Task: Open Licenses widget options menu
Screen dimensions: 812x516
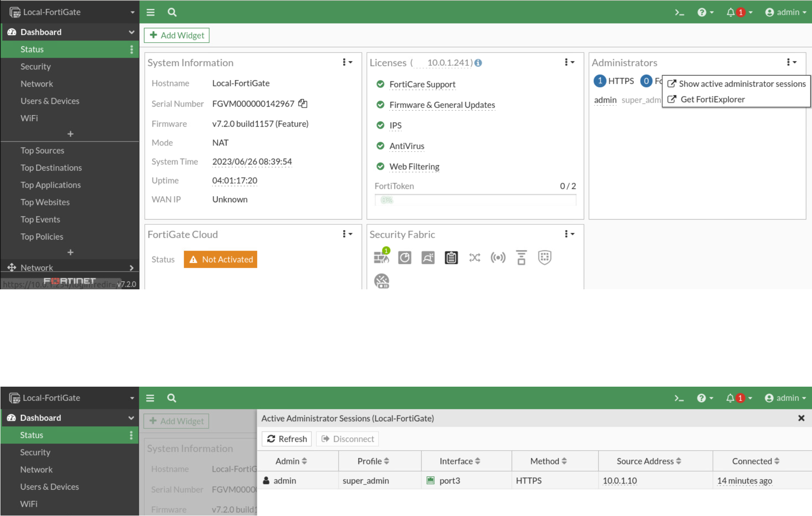Action: tap(569, 62)
